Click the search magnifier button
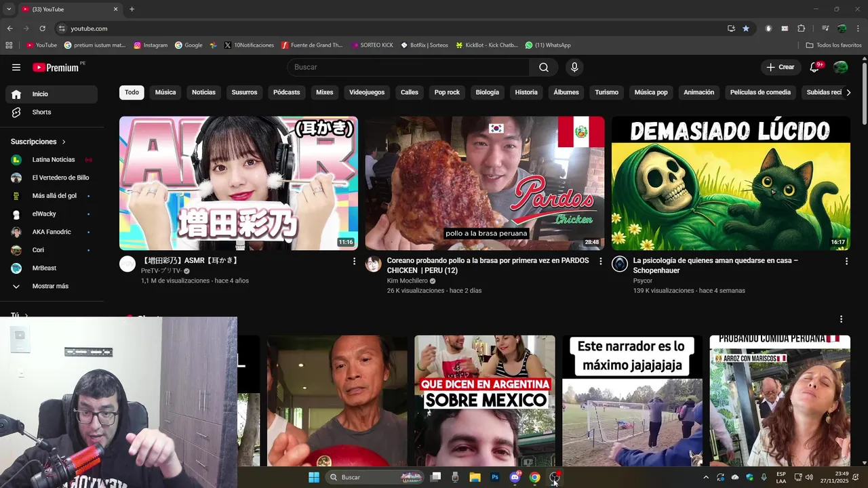Image resolution: width=868 pixels, height=488 pixels. click(544, 67)
